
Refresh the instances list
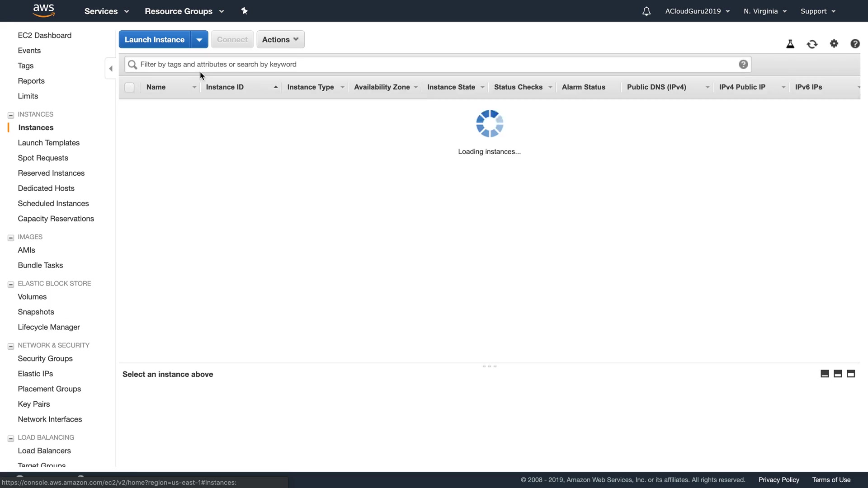pyautogui.click(x=812, y=44)
